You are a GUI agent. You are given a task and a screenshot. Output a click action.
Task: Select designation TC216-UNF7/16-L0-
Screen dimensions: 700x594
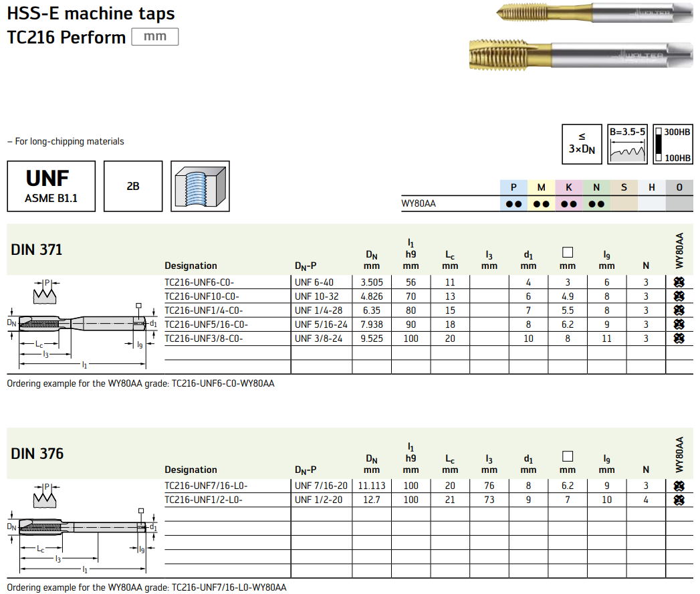click(206, 486)
